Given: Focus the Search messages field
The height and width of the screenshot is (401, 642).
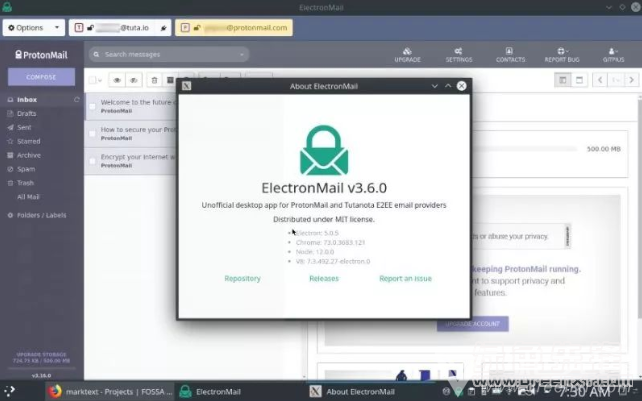Looking at the screenshot, I should [x=169, y=54].
